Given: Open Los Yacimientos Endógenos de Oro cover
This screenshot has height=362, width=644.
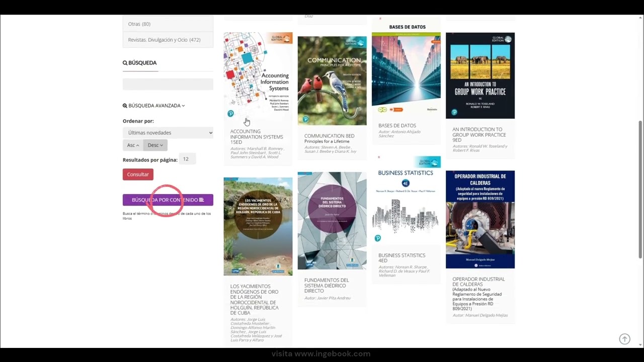Looking at the screenshot, I should (x=258, y=226).
